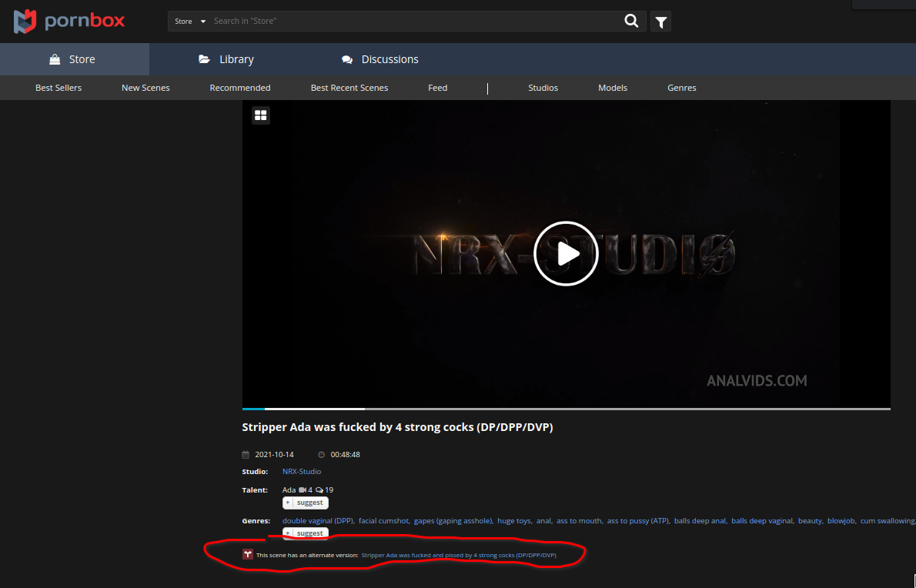Screen dimensions: 916x588
Task: Click suggest button under Genres
Action: (x=306, y=533)
